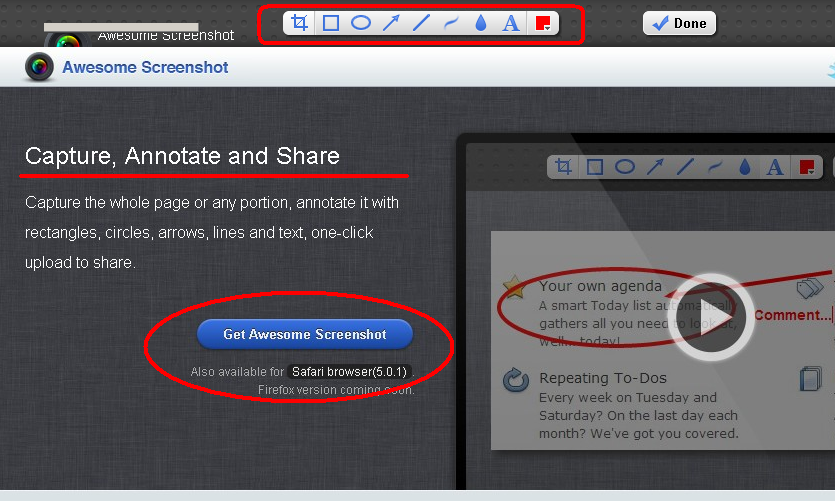
Task: Select the Line tool in top toolbar
Action: 421,23
